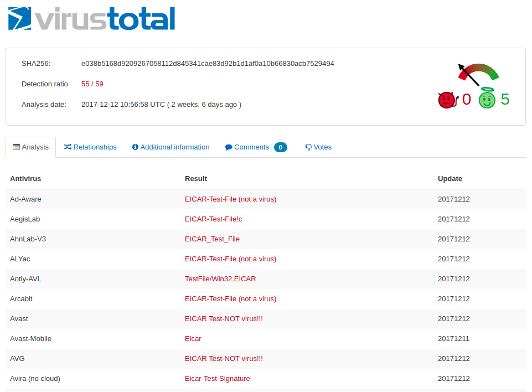Select the SHA256 hash value

(208, 64)
